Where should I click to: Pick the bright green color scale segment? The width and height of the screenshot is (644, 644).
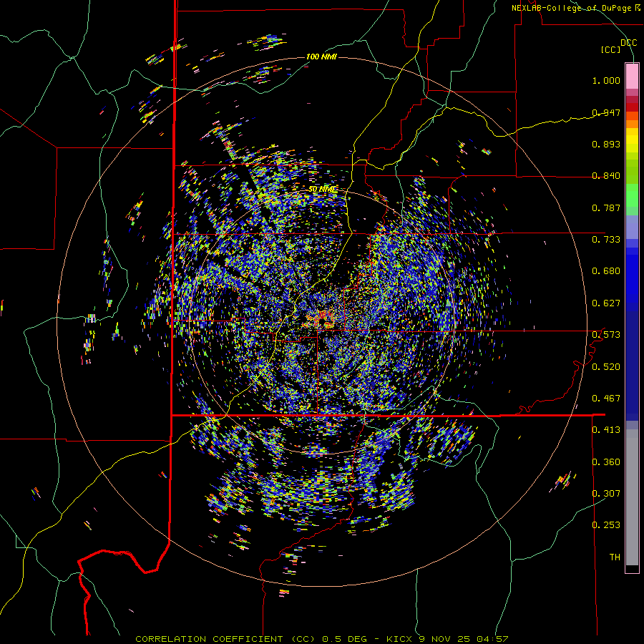[x=632, y=195]
